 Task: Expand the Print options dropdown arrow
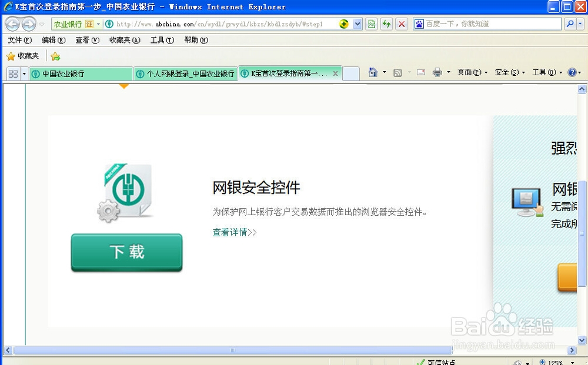coord(449,72)
